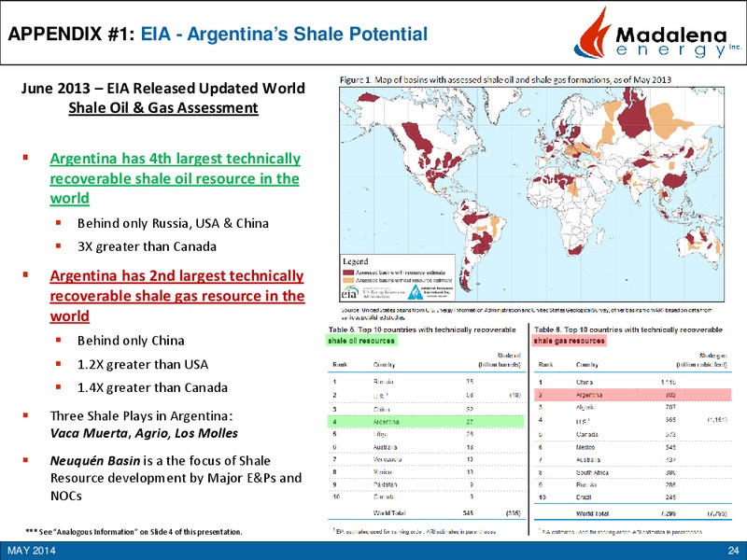Click the 'Legend' heading on the map

355,261
